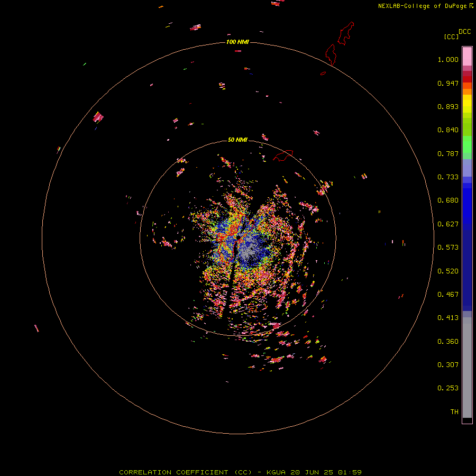The height and width of the screenshot is (476, 476).
Task: Click the DCC label above the color bar
Action: 465,32
